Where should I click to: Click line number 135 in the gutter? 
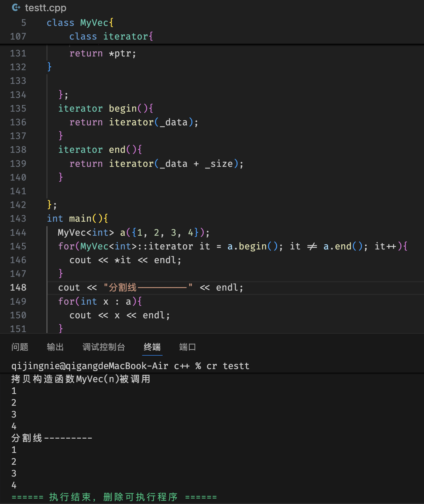[x=18, y=108]
